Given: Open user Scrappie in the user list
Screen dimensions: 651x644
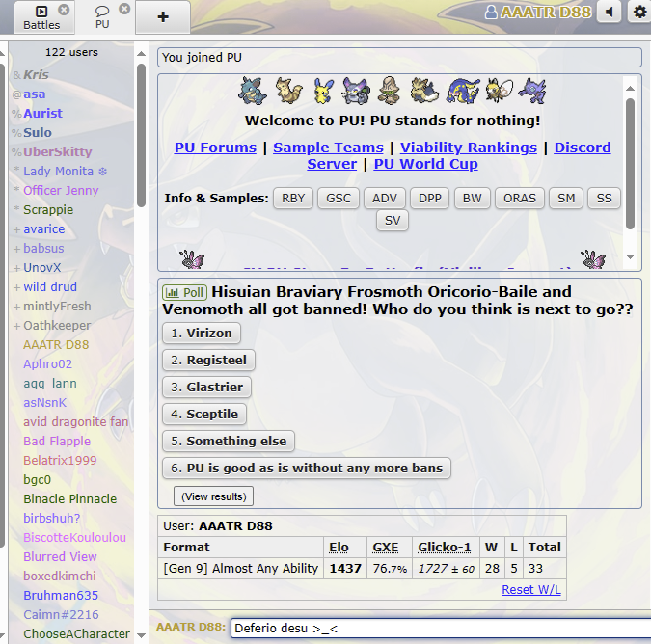Looking at the screenshot, I should point(48,210).
